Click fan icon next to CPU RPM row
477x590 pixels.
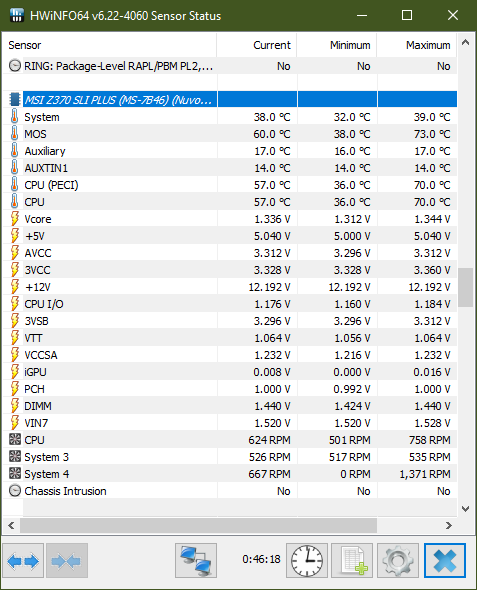click(x=15, y=439)
